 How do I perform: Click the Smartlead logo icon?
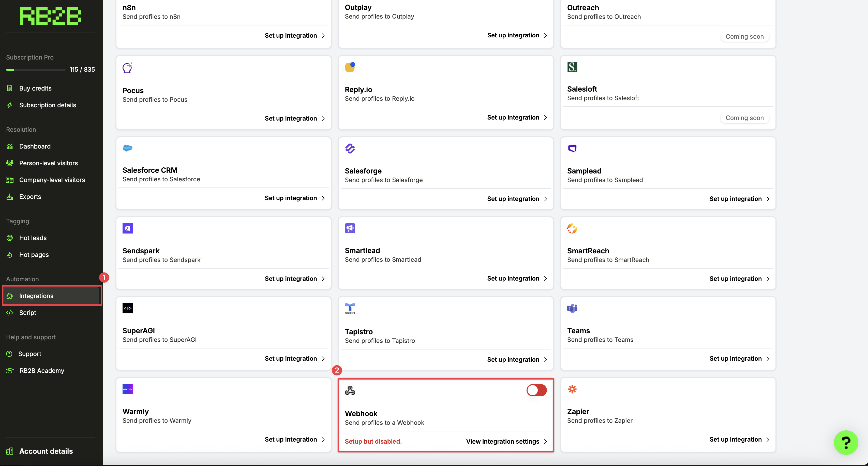[350, 228]
